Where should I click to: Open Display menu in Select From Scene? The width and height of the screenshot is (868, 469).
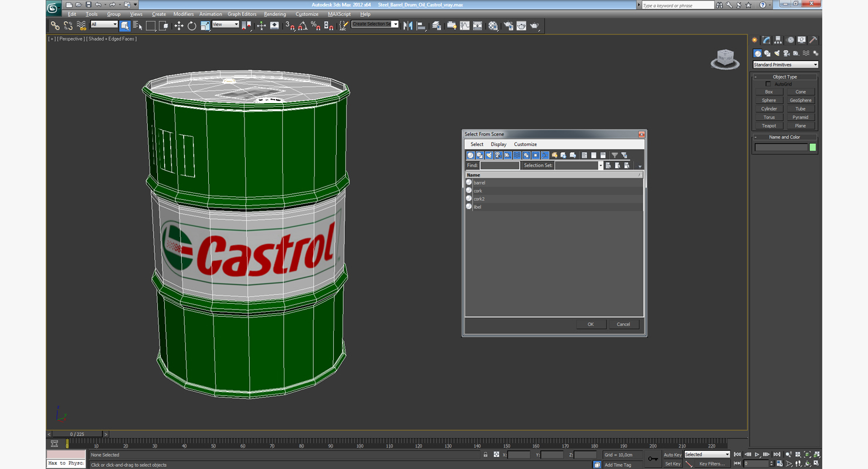(499, 144)
